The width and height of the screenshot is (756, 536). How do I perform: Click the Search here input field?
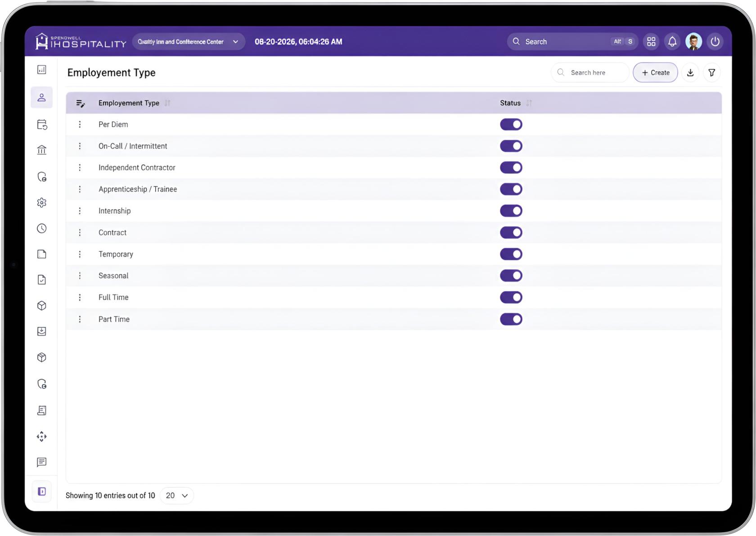click(590, 73)
